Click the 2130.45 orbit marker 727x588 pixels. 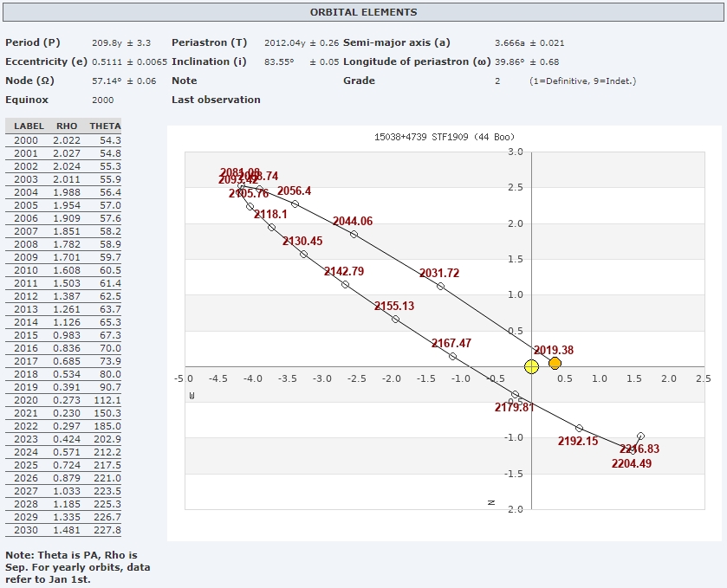(303, 254)
